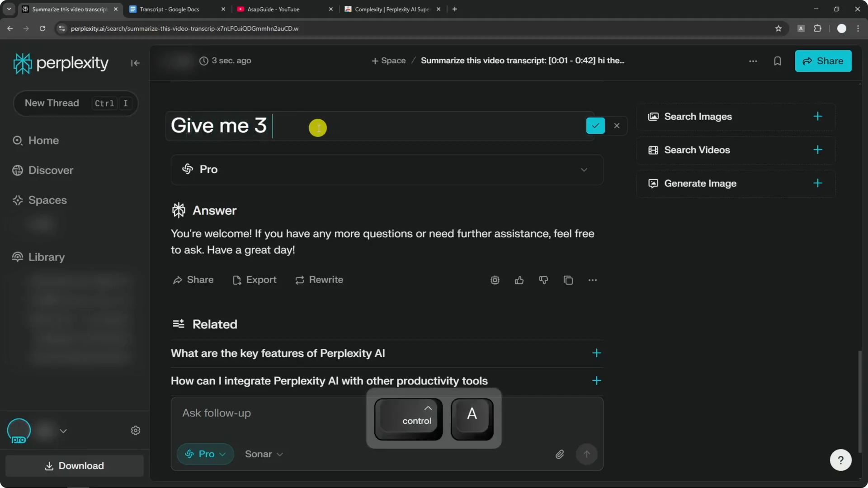
Task: Open the help question mark
Action: click(840, 460)
